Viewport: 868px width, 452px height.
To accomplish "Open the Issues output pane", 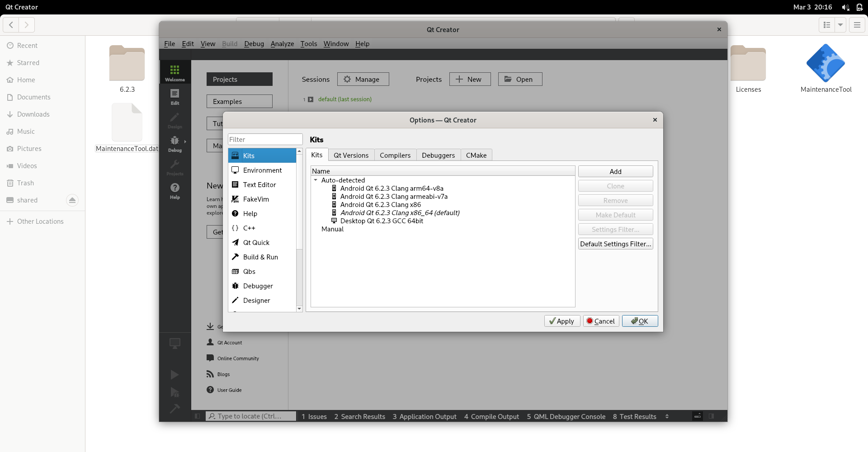I will (314, 416).
